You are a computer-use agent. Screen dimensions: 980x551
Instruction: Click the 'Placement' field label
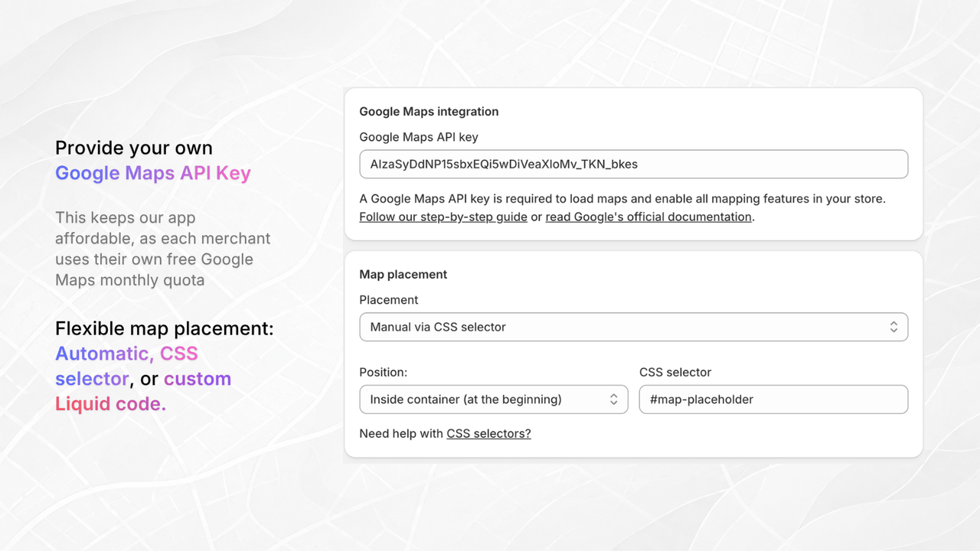coord(389,300)
